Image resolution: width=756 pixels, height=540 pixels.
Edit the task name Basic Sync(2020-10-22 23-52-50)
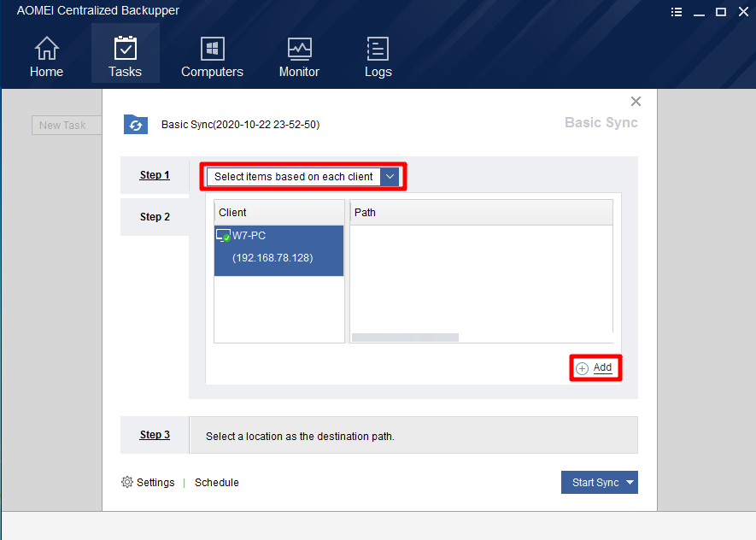coord(240,125)
